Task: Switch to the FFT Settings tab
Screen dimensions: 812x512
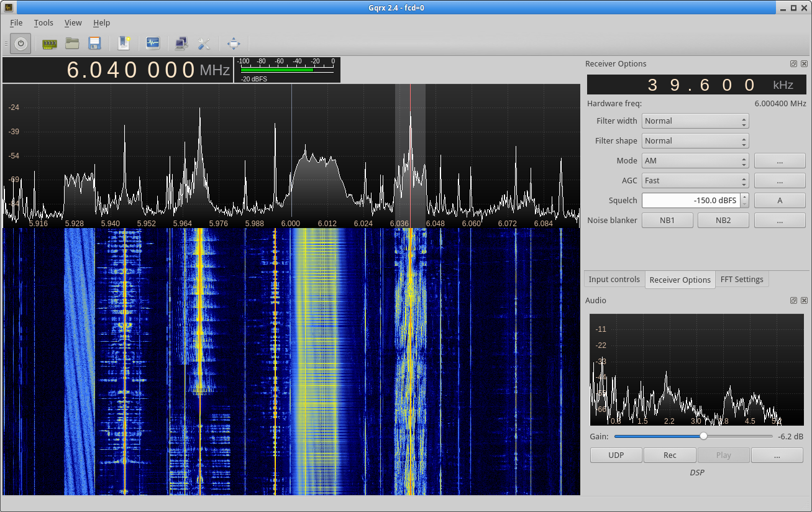Action: 742,279
